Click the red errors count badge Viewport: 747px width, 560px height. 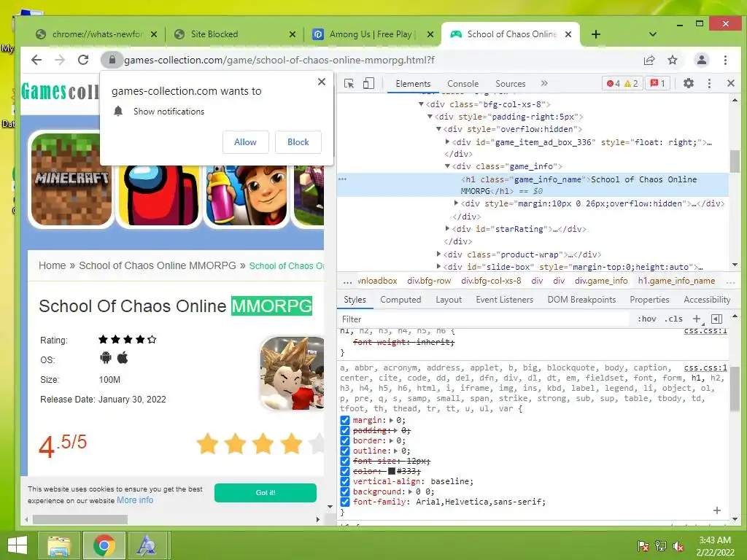click(x=614, y=83)
